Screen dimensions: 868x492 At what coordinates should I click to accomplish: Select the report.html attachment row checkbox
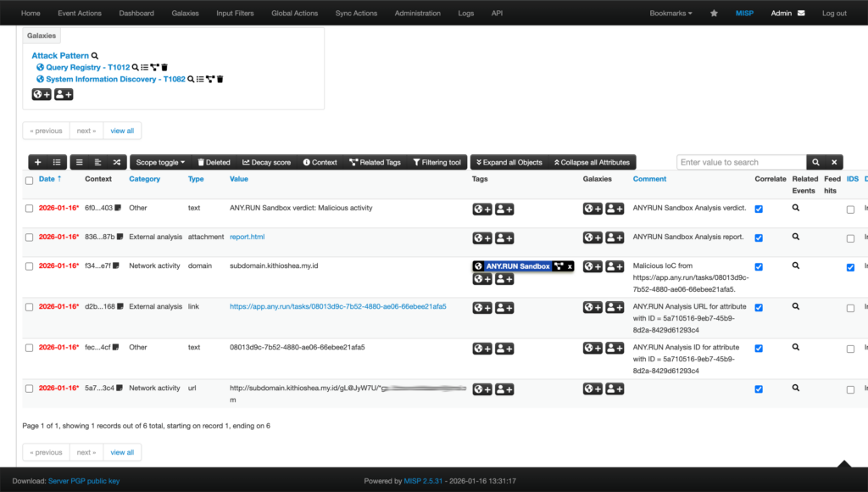click(30, 238)
